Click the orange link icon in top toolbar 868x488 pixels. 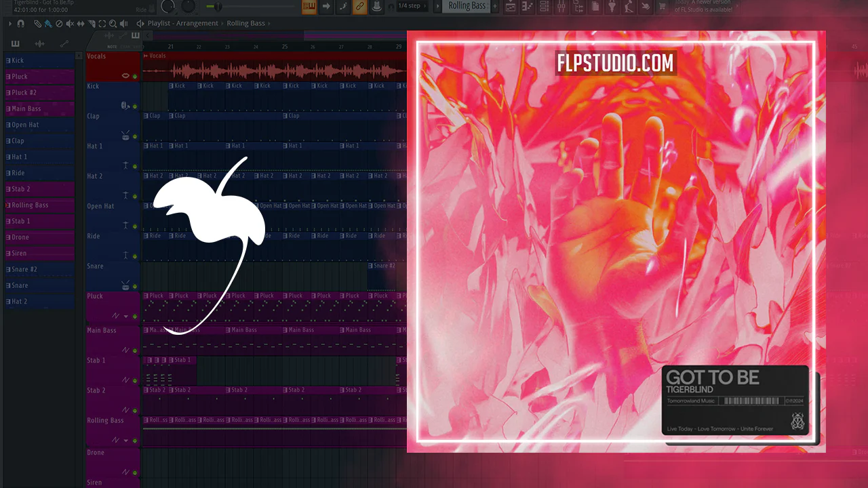[360, 7]
